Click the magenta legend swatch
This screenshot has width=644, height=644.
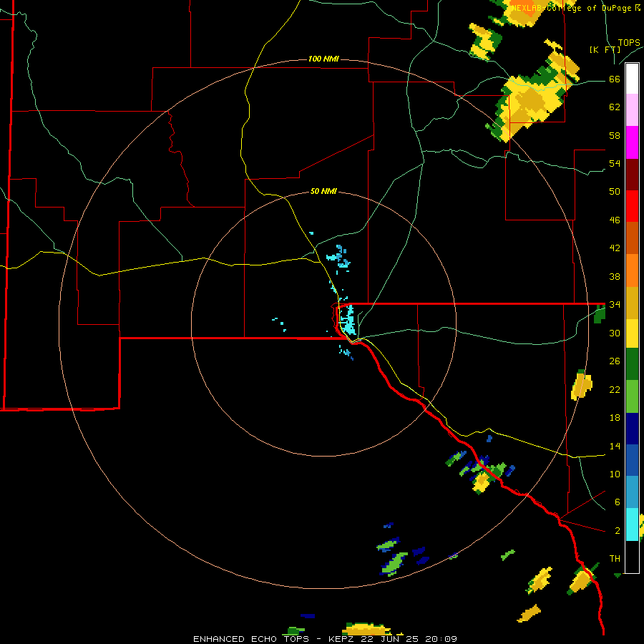point(632,142)
